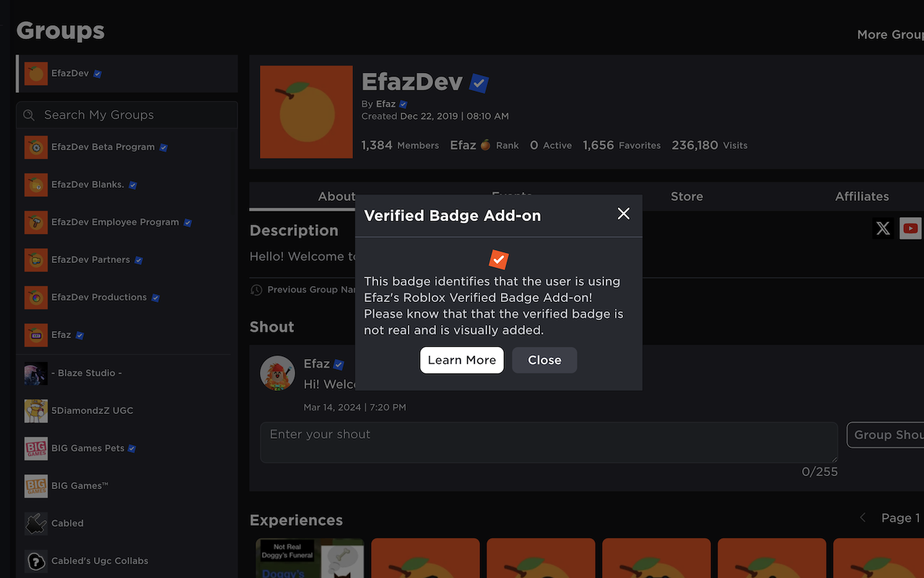Click the large EfazDev orange group logo
Viewport: 924px width, 578px height.
point(306,112)
